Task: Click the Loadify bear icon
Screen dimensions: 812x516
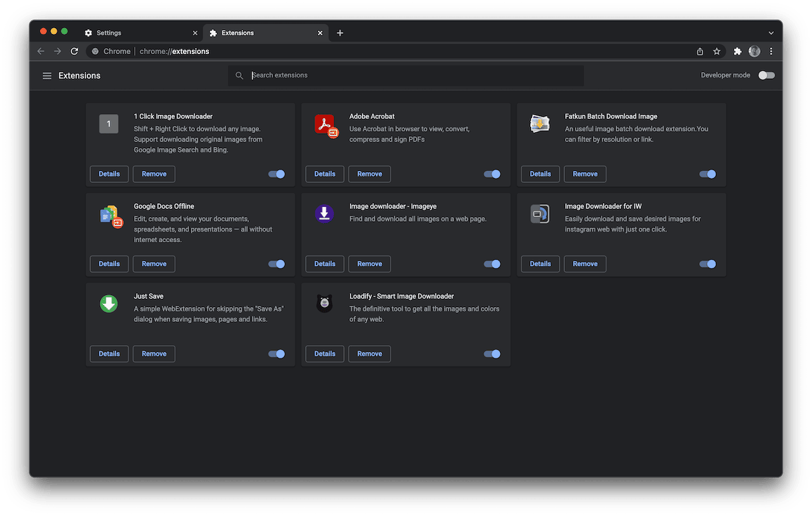Action: 324,304
